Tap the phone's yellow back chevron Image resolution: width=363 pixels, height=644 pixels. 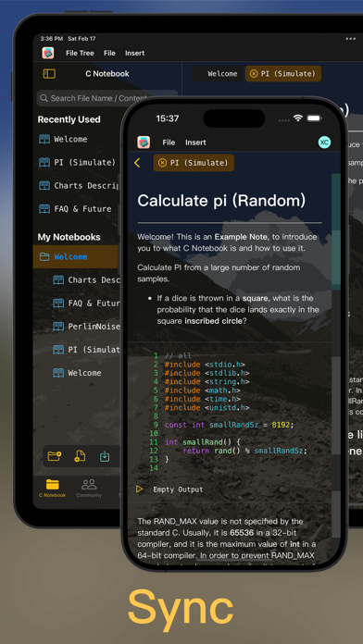pyautogui.click(x=137, y=163)
